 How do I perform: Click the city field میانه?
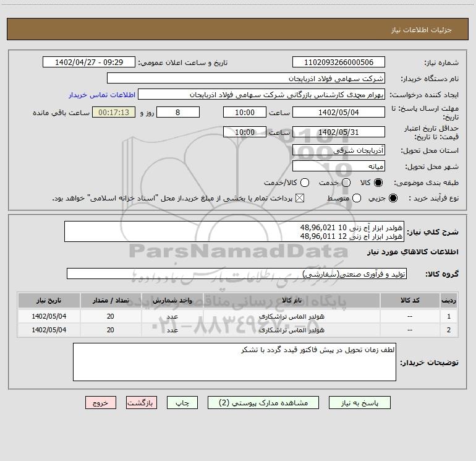(339, 166)
